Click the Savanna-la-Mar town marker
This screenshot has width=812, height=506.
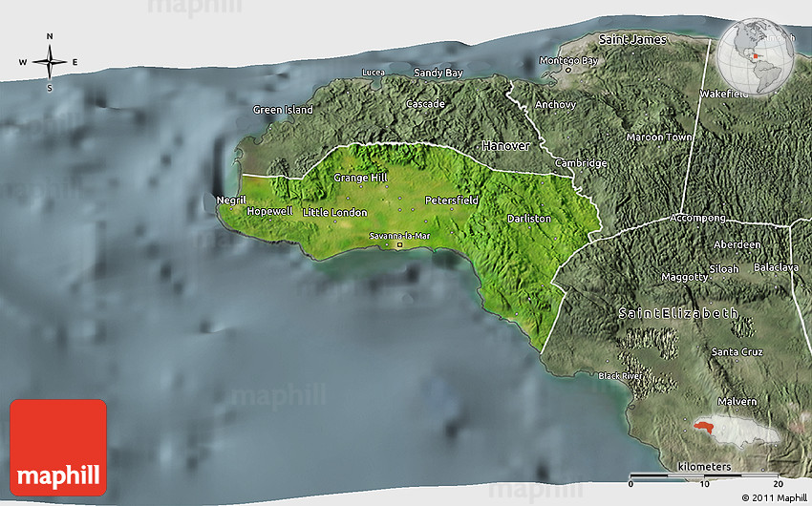pos(399,245)
